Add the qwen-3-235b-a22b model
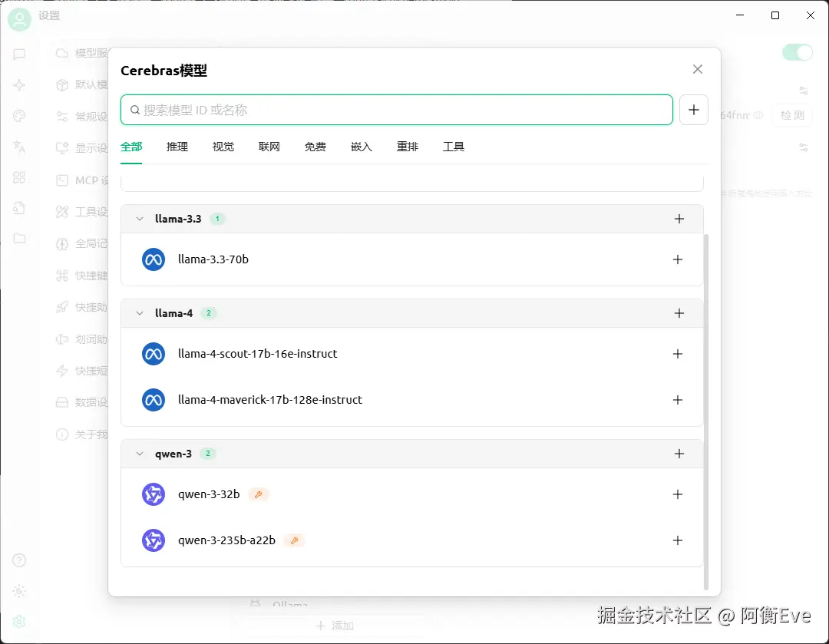 pyautogui.click(x=678, y=540)
